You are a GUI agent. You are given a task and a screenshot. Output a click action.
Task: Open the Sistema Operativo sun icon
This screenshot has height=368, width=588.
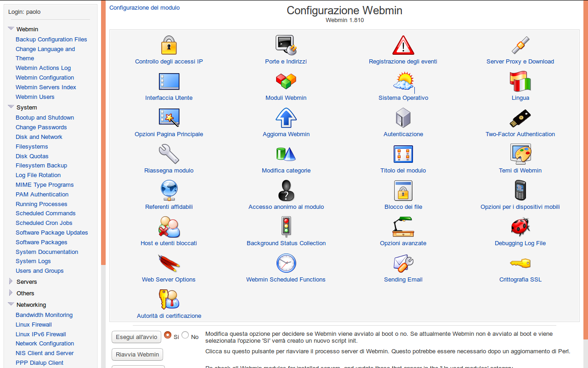[x=403, y=81]
